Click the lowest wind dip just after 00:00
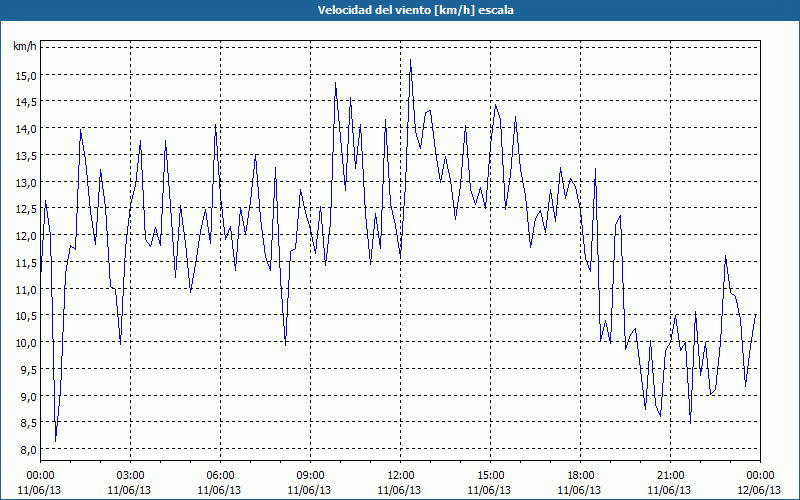The width and height of the screenshot is (800, 500). 56,440
